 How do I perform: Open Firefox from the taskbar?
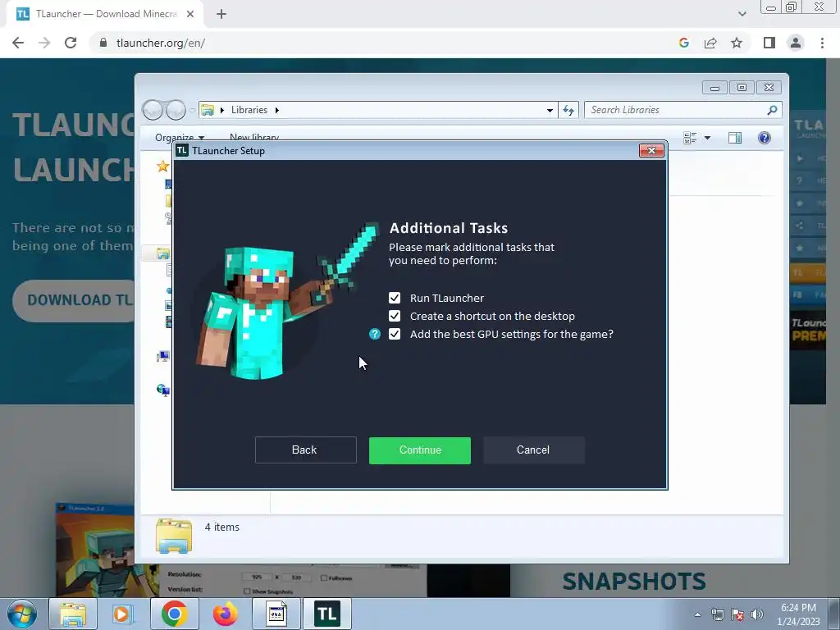tap(225, 614)
